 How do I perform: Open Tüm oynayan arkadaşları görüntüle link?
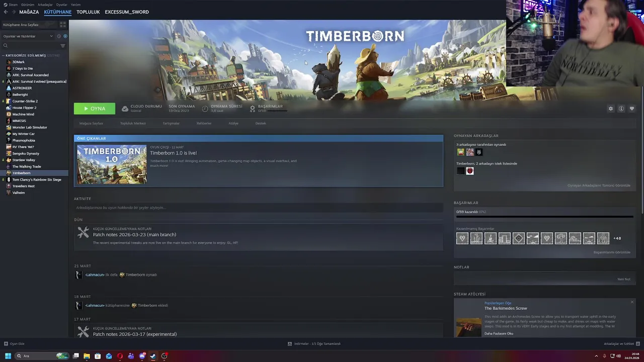coord(599,186)
